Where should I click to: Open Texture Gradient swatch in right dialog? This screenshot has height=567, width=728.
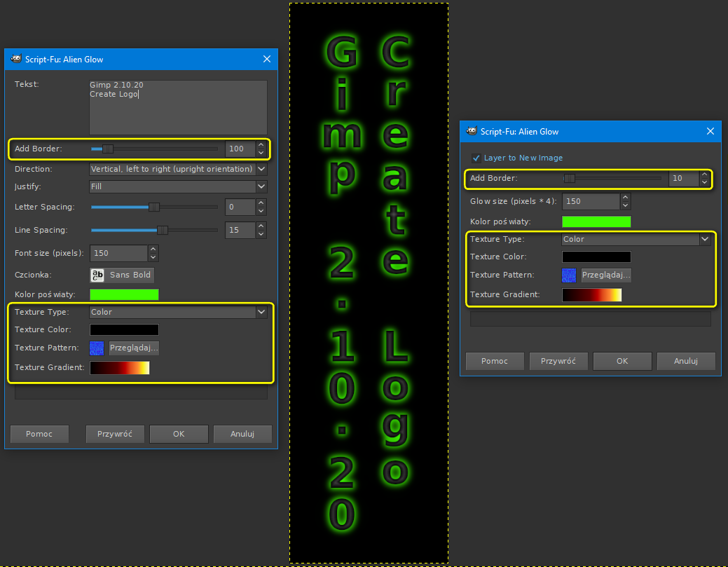[591, 295]
